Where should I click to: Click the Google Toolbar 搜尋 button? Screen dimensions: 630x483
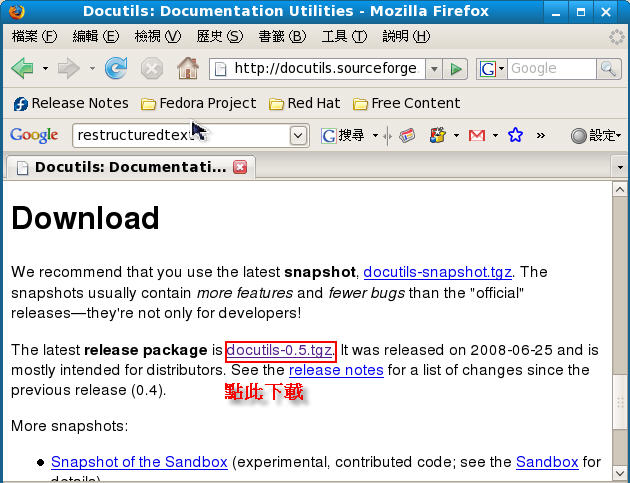pyautogui.click(x=343, y=135)
